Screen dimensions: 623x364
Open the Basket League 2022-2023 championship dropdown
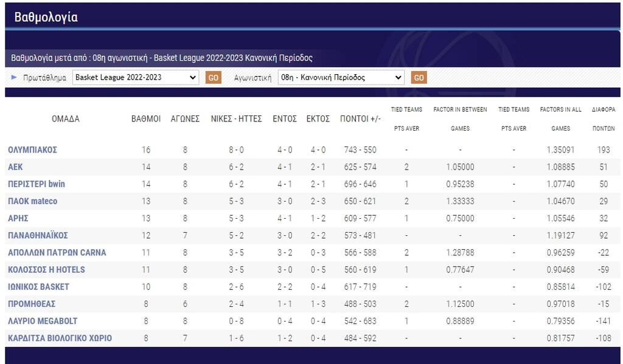136,77
